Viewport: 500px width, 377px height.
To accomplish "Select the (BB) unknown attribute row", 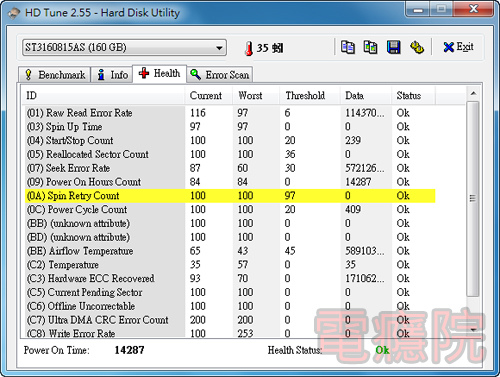I will pyautogui.click(x=230, y=223).
